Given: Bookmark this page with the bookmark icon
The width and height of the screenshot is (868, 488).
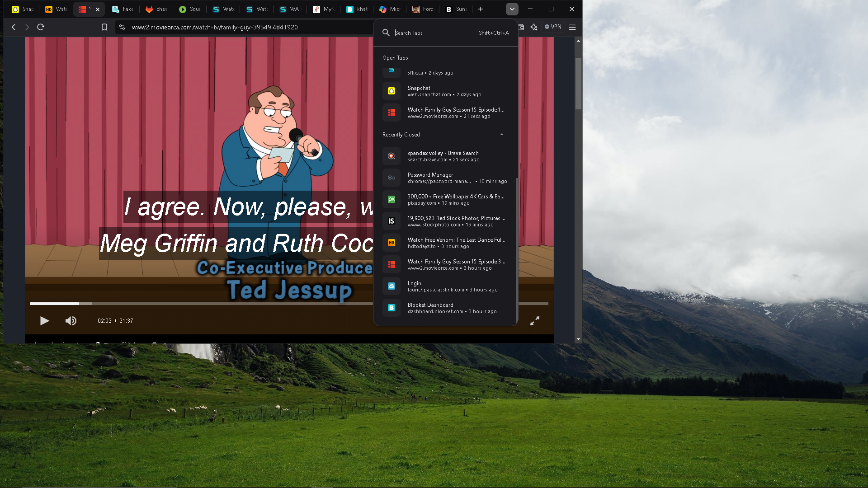Looking at the screenshot, I should point(104,27).
